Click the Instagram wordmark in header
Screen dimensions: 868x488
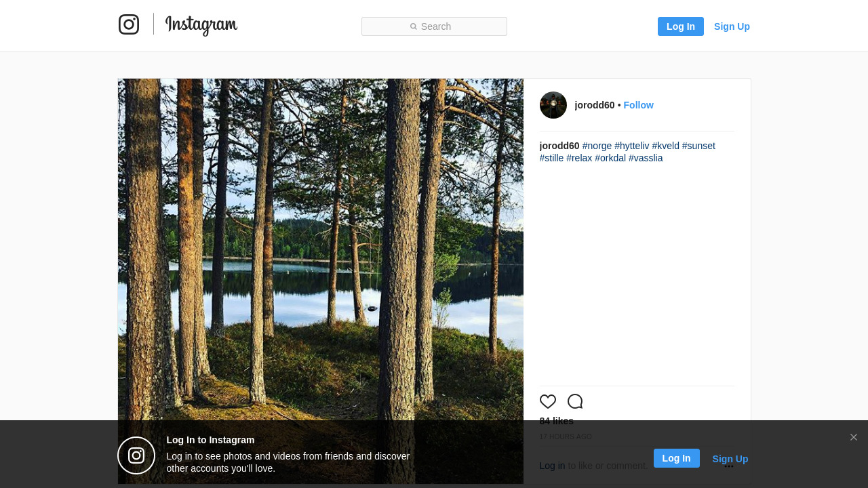(201, 25)
